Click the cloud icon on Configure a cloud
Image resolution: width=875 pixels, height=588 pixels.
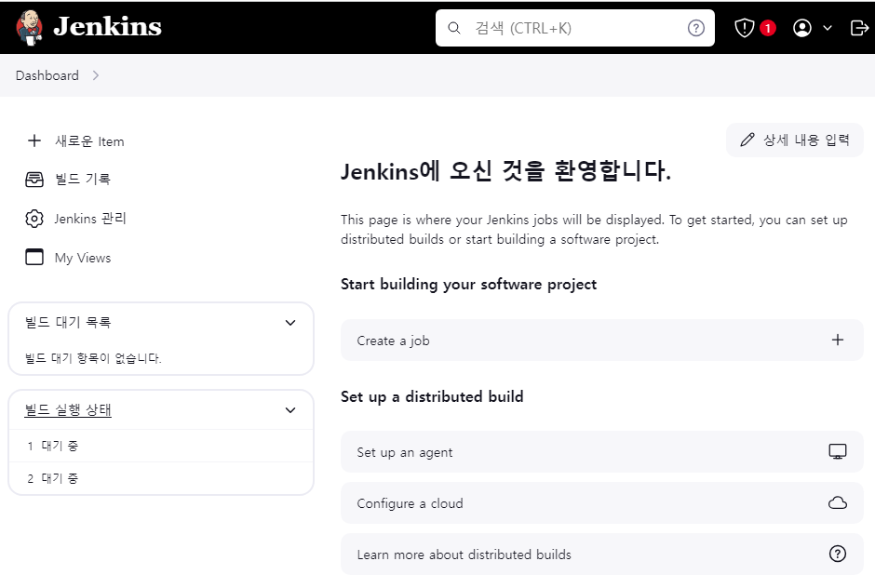[x=837, y=503]
